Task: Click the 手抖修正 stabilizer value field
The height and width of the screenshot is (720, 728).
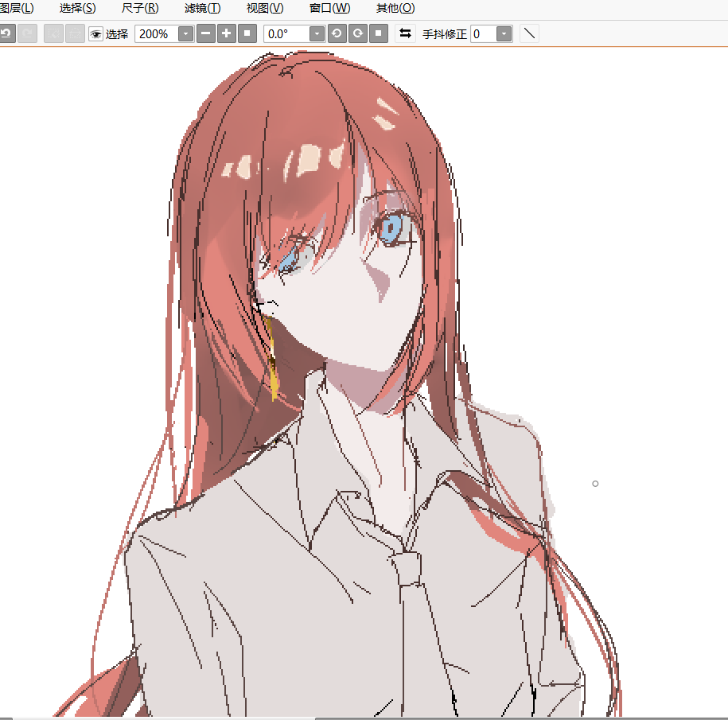Action: click(x=483, y=34)
